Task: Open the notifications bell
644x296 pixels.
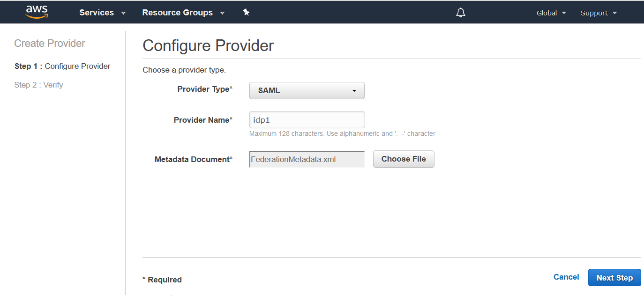Action: point(461,13)
